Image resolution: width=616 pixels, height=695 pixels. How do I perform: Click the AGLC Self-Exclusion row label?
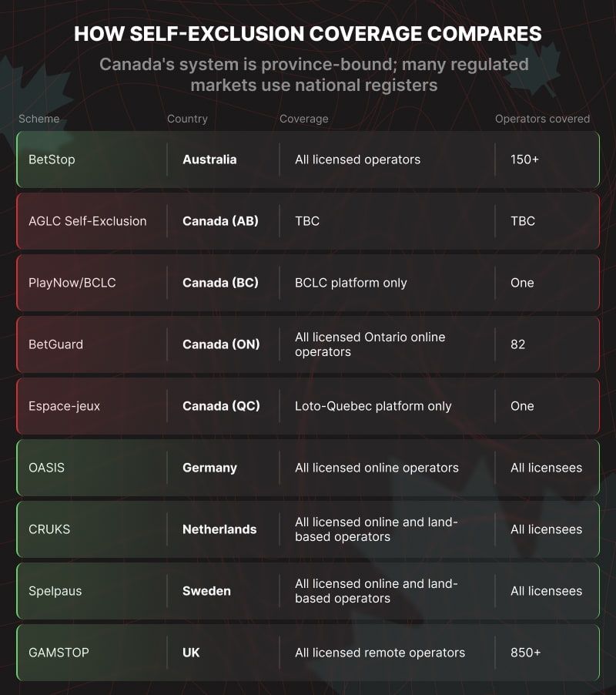pyautogui.click(x=87, y=221)
